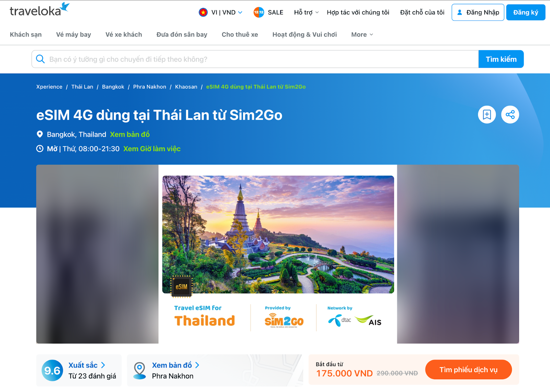Viewport: 550px width, 392px height.
Task: Click the Bangkok breadcrumb link
Action: (x=113, y=87)
